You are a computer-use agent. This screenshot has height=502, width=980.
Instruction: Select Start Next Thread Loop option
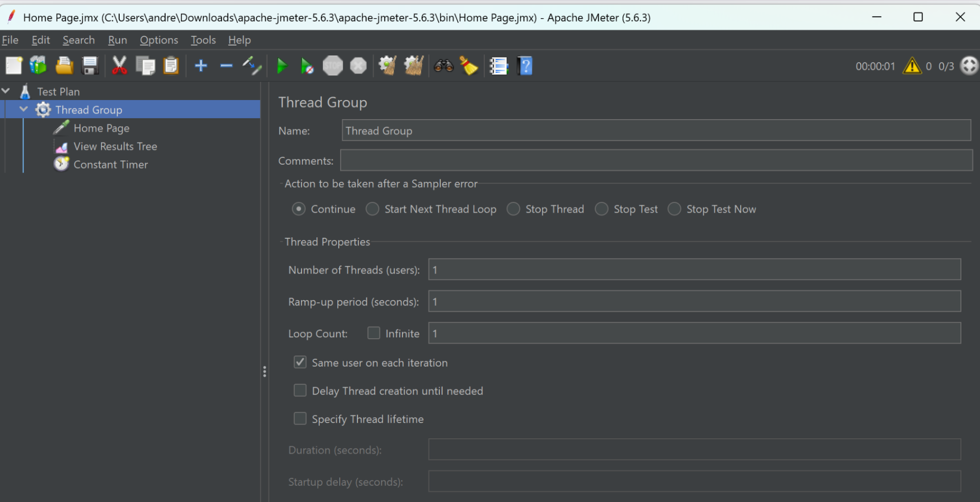pyautogui.click(x=373, y=209)
